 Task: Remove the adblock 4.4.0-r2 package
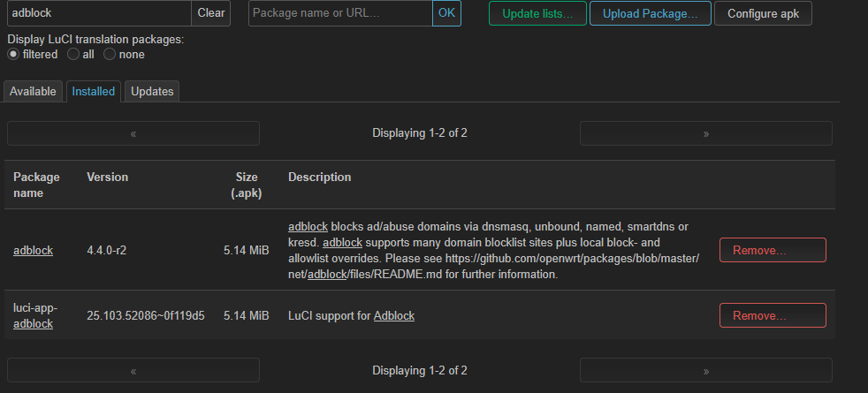[773, 250]
